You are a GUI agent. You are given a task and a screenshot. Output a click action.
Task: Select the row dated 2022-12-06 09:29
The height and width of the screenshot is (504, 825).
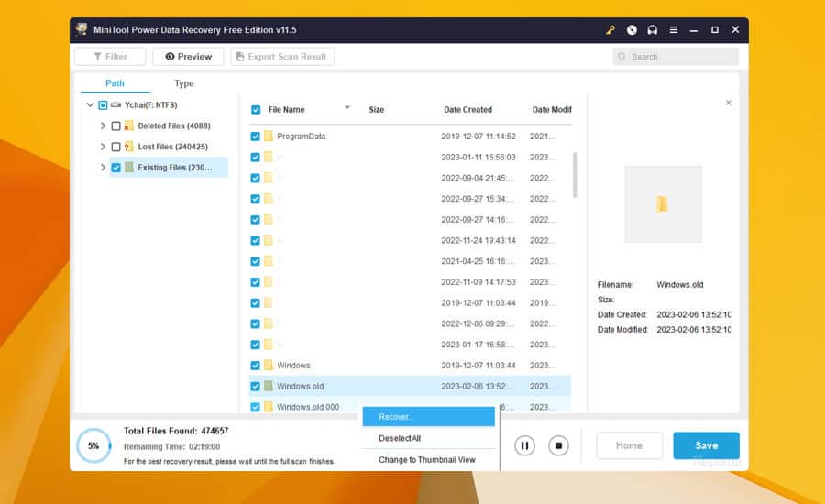[x=410, y=323]
